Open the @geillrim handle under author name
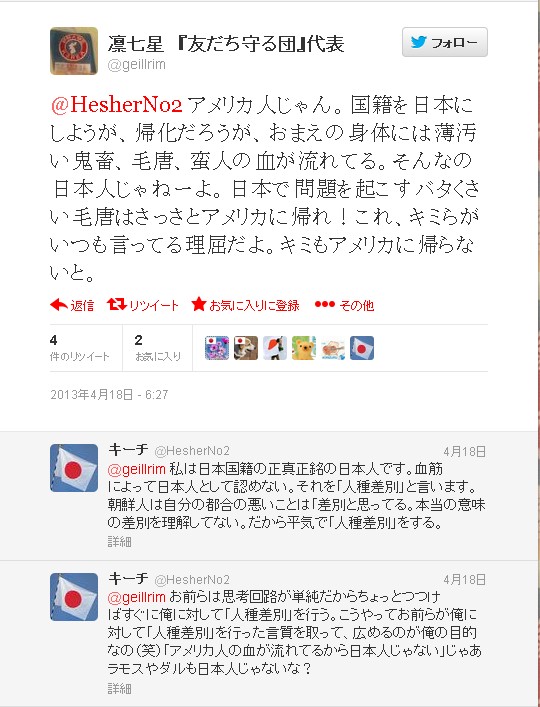This screenshot has height=707, width=540. (x=137, y=64)
